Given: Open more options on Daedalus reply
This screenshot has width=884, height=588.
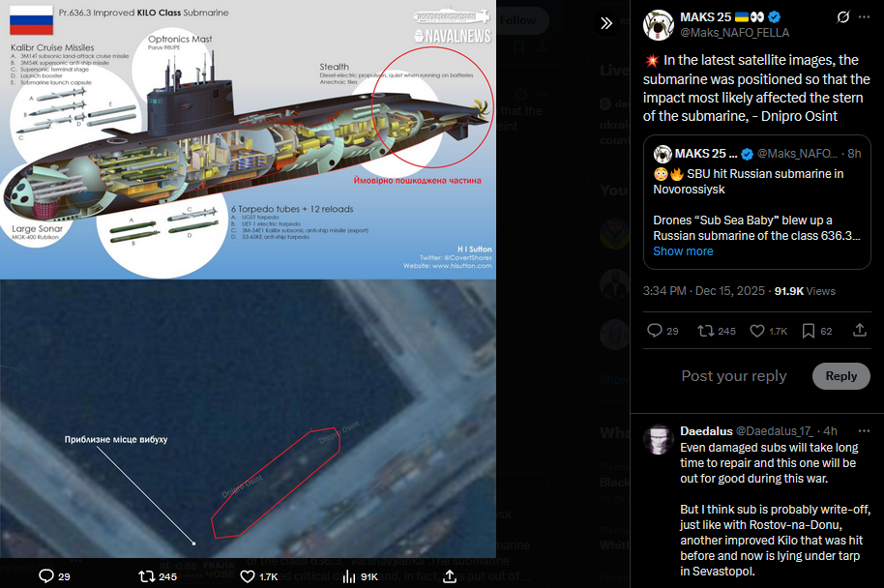Looking at the screenshot, I should [x=864, y=430].
